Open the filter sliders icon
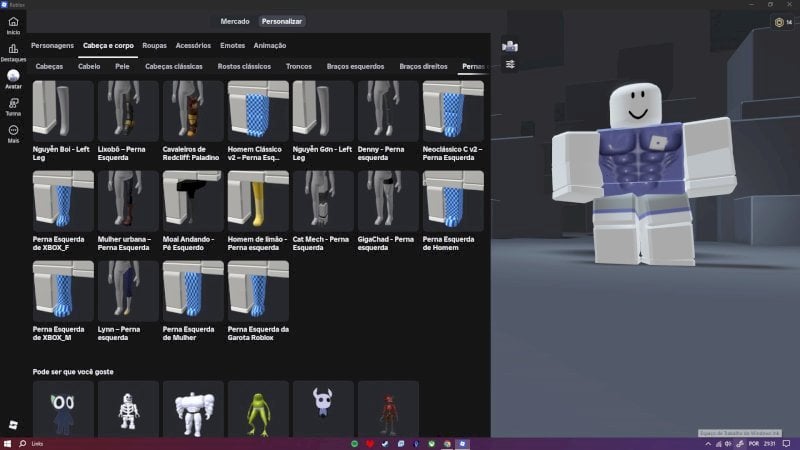Screen dimensions: 800x450 click(x=510, y=64)
